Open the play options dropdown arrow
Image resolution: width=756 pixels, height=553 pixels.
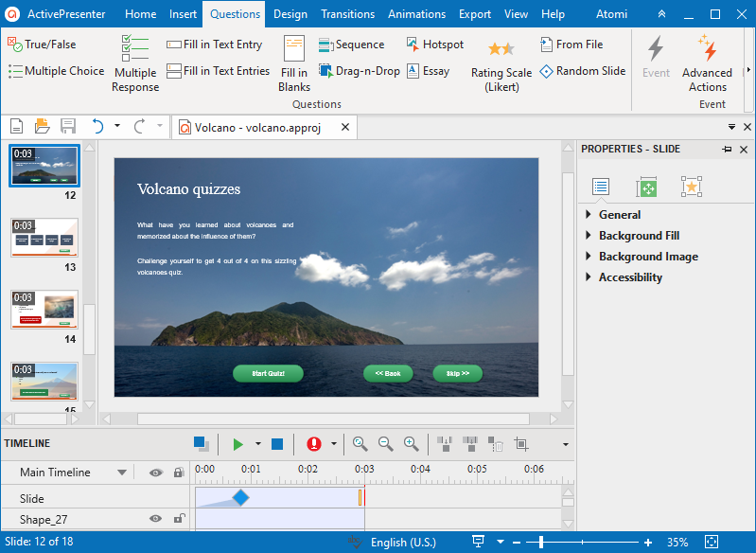(x=258, y=444)
